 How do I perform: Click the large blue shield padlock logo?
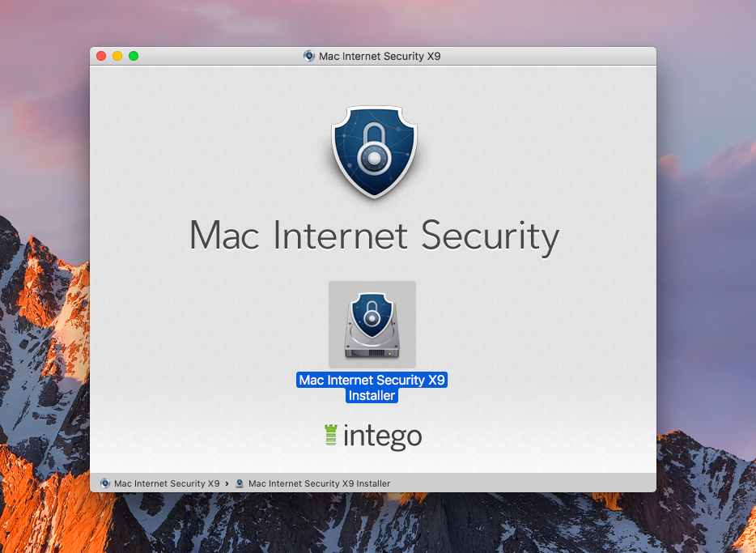coord(374,152)
